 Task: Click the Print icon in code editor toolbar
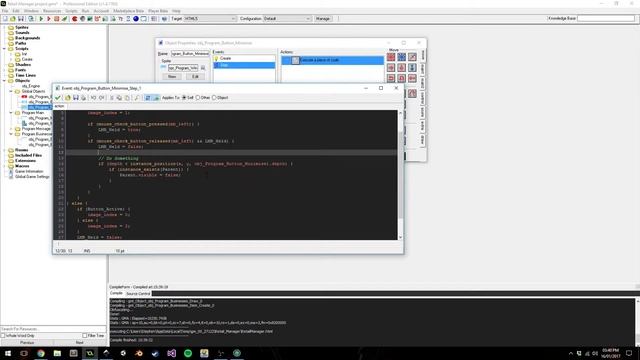[84, 98]
